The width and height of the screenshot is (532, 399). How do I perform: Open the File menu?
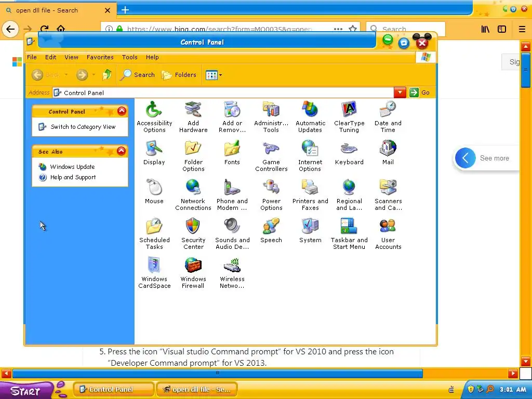[32, 57]
